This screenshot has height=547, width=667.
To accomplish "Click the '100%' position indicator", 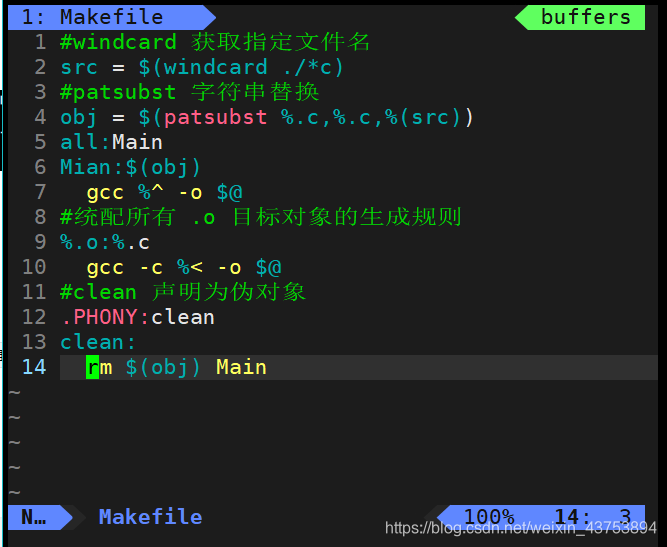I will pyautogui.click(x=489, y=517).
